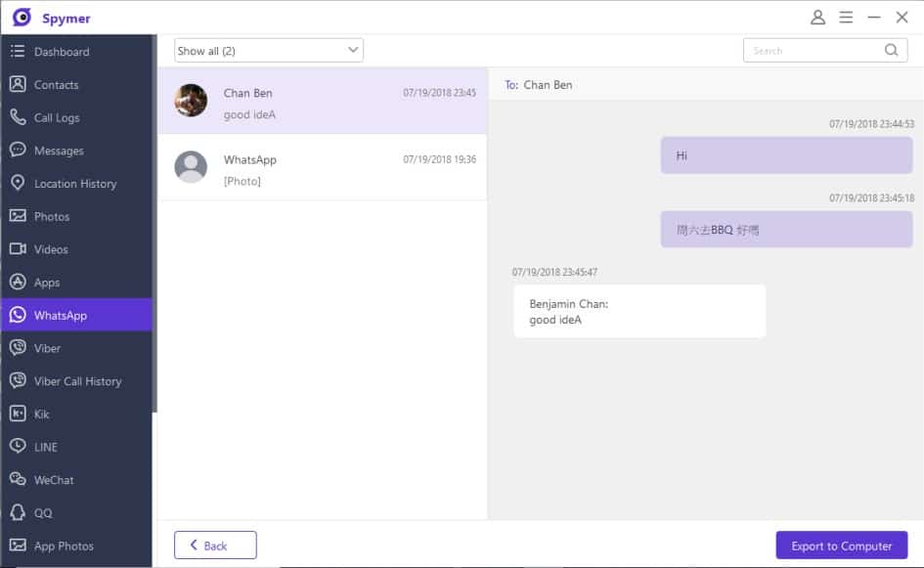Click Benjamin Chan's reply bubble
The height and width of the screenshot is (568, 924).
tap(640, 311)
